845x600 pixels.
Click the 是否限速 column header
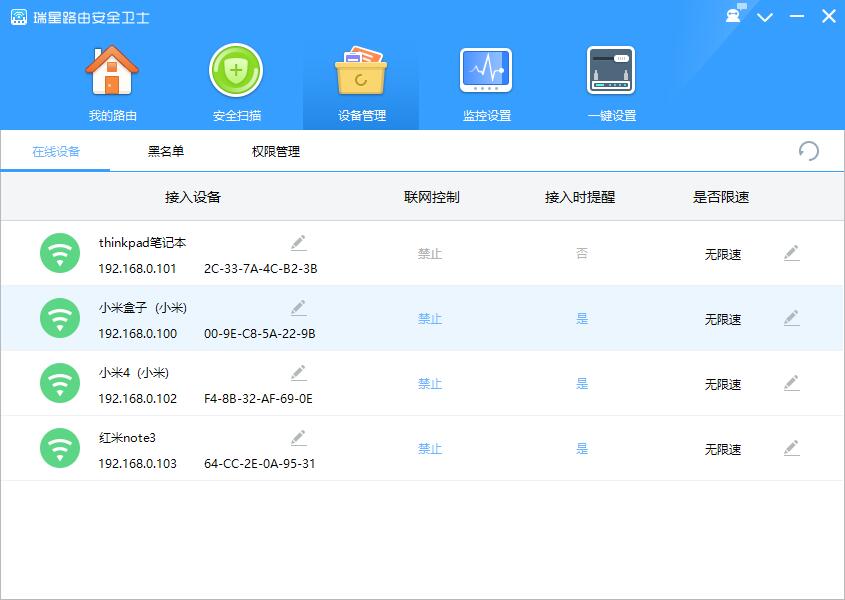721,197
